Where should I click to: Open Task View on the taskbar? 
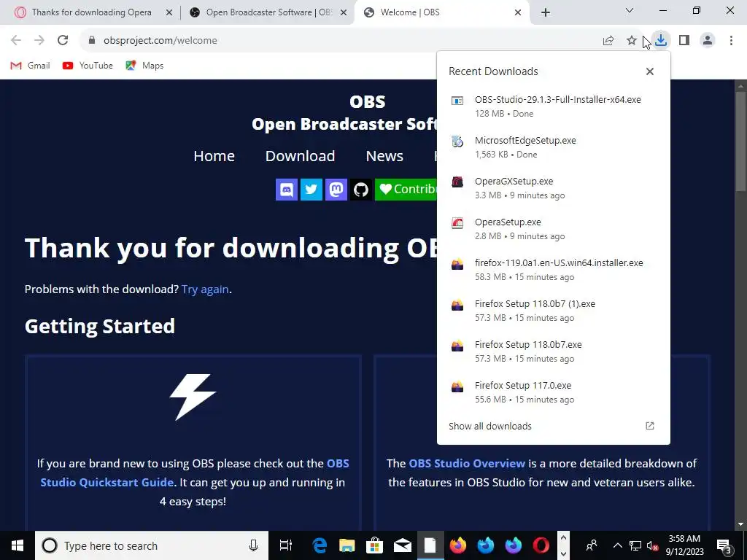(285, 545)
